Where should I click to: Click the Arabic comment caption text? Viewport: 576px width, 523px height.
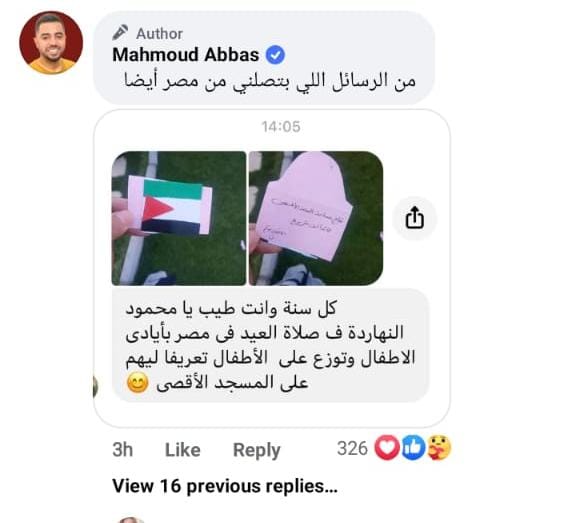click(270, 81)
